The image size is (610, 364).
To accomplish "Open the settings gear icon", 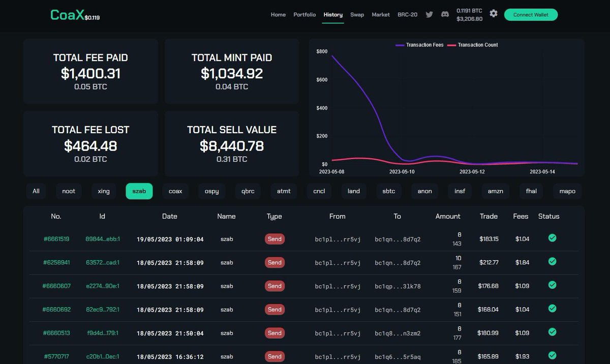I will click(x=494, y=14).
